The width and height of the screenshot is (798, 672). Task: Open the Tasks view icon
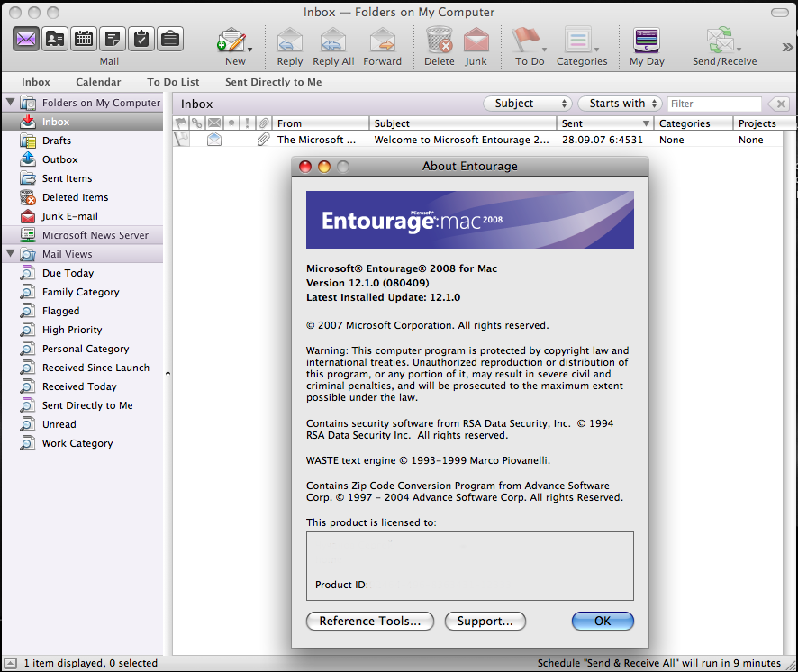tap(141, 39)
